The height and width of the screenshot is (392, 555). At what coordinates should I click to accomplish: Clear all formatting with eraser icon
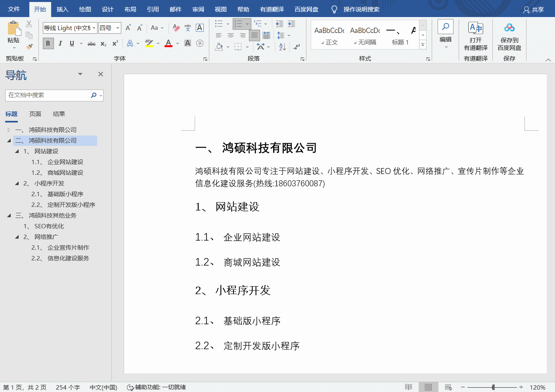click(176, 28)
